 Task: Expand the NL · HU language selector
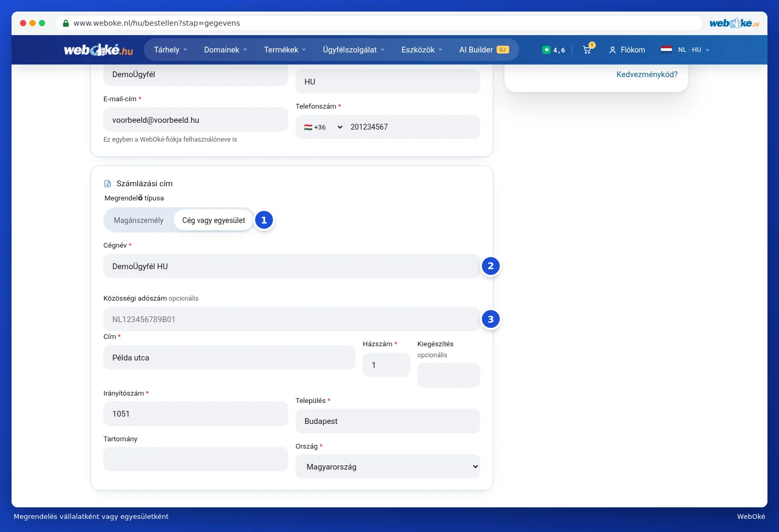click(x=685, y=50)
